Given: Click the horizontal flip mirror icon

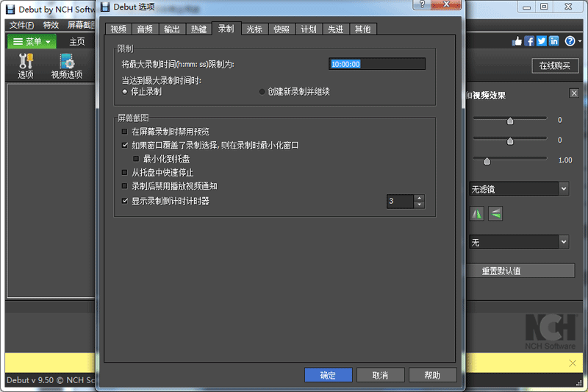Looking at the screenshot, I should pyautogui.click(x=477, y=214).
